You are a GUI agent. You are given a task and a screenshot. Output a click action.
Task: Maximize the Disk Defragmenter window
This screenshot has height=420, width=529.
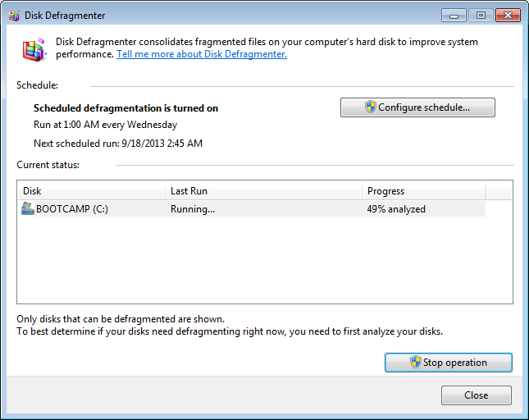[481, 16]
